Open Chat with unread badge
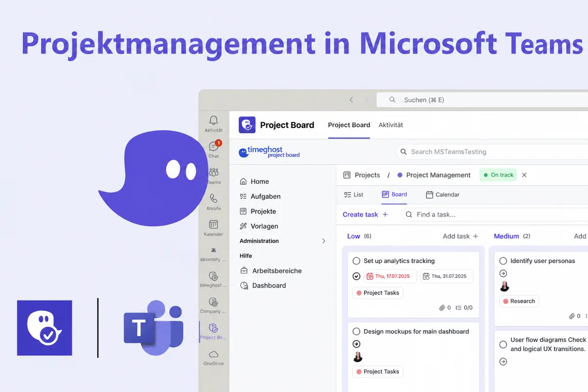This screenshot has height=392, width=588. (x=214, y=149)
